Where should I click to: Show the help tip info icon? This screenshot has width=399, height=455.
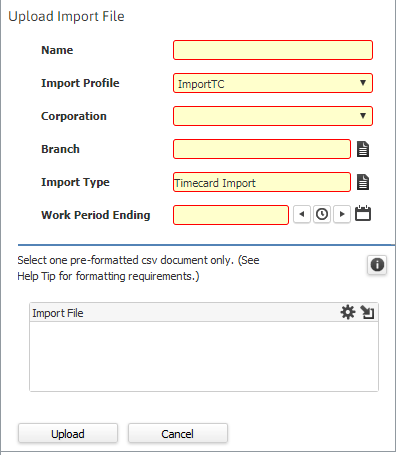[x=377, y=265]
